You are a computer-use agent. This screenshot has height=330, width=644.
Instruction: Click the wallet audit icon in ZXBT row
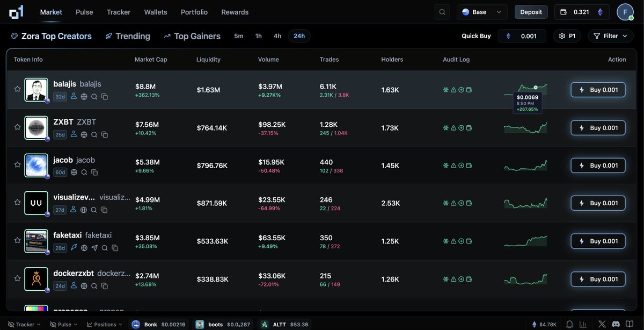point(469,128)
